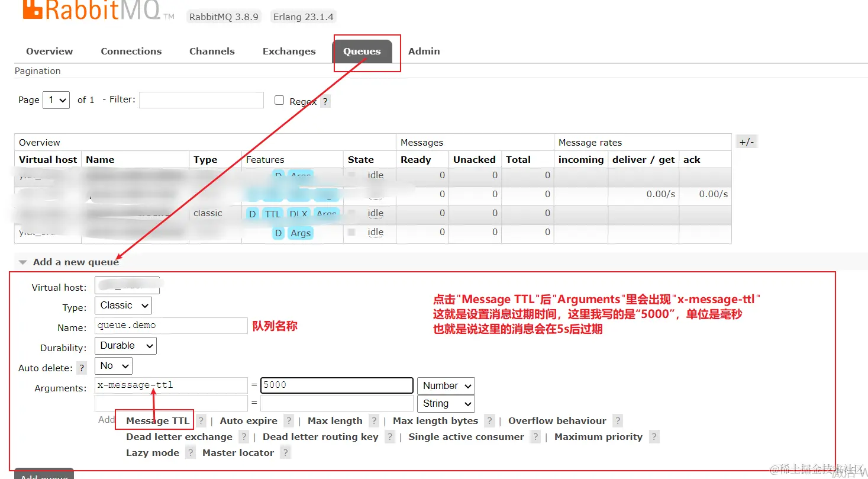Add the Max length bytes argument
The width and height of the screenshot is (868, 479).
point(435,420)
